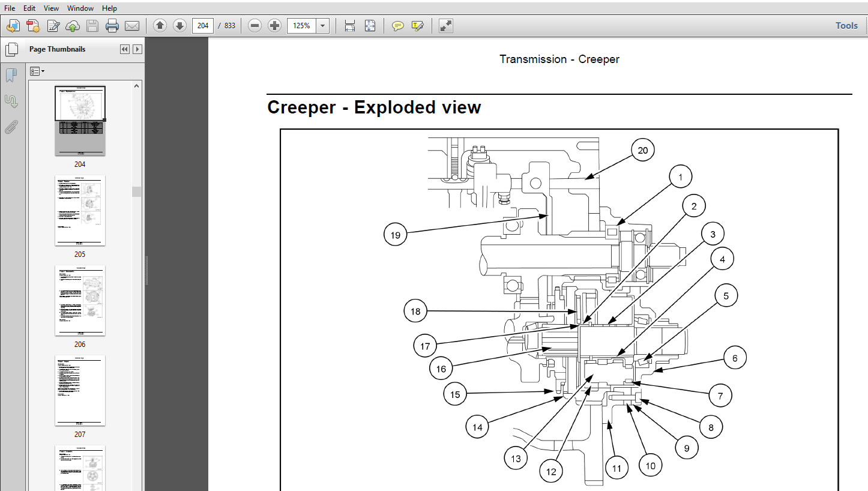Click the cloud upload icon
The image size is (868, 491).
73,26
